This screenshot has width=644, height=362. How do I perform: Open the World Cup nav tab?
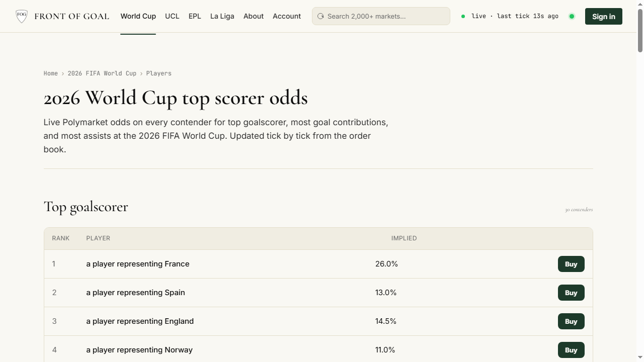[138, 16]
